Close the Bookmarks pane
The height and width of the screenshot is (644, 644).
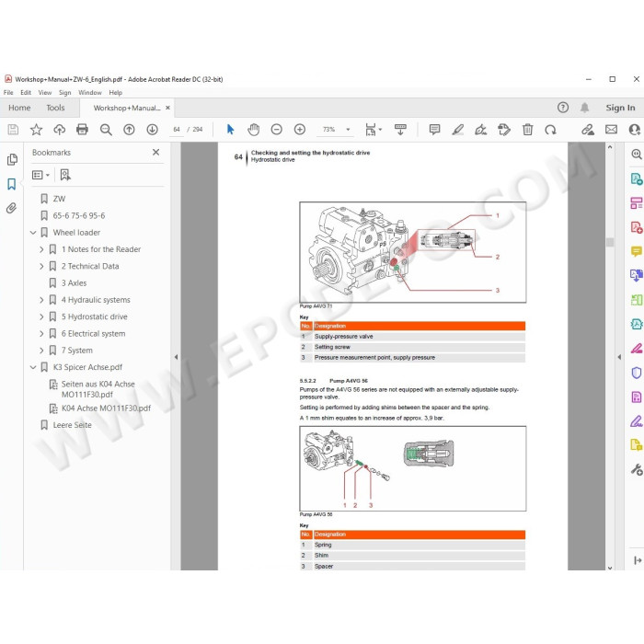point(155,153)
